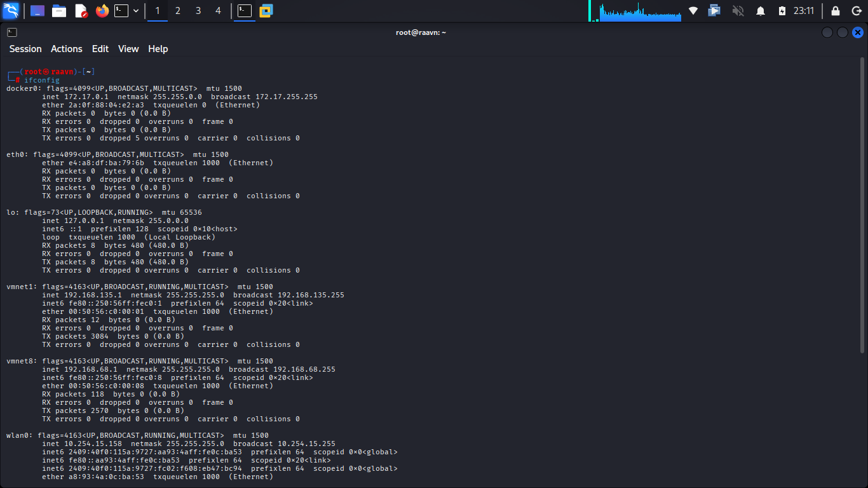Click the 'vmnet8:' interface name
The image size is (868, 488).
pos(22,361)
